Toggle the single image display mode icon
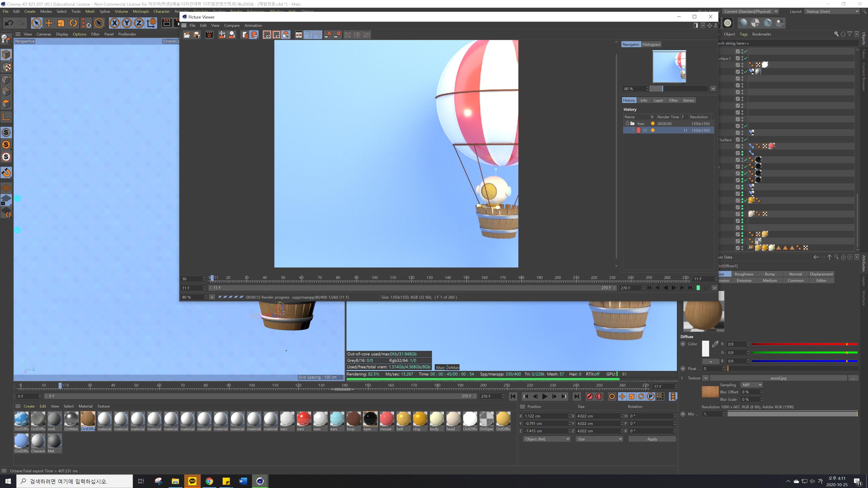 [x=267, y=35]
